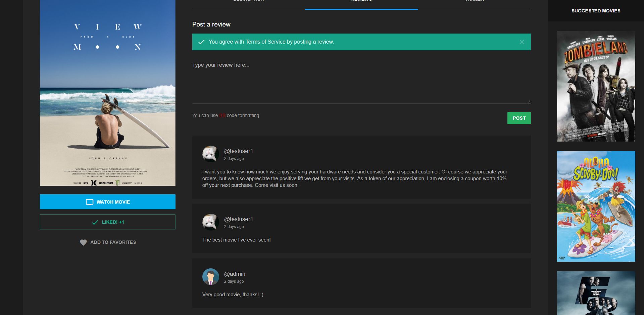Click testuser1's avatar on 'best movie' review

pyautogui.click(x=210, y=222)
